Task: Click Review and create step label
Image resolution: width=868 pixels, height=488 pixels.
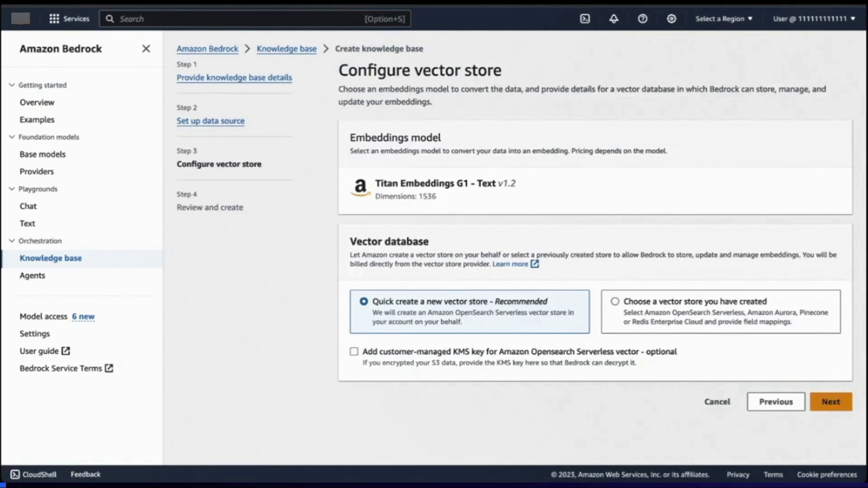Action: (210, 207)
